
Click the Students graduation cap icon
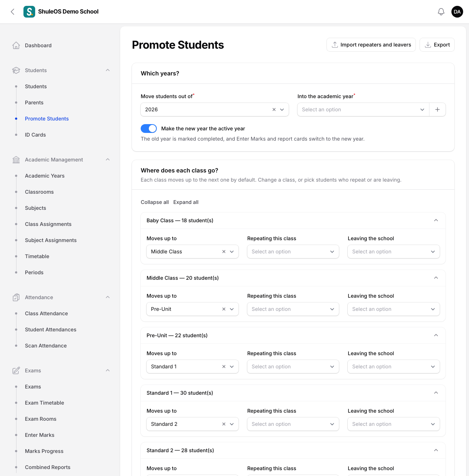(16, 70)
